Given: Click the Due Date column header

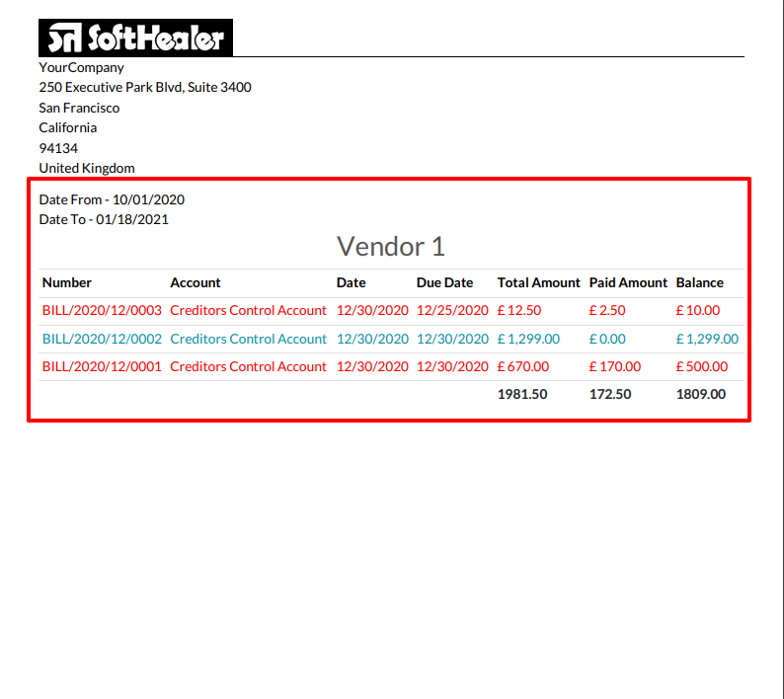Looking at the screenshot, I should point(445,283).
